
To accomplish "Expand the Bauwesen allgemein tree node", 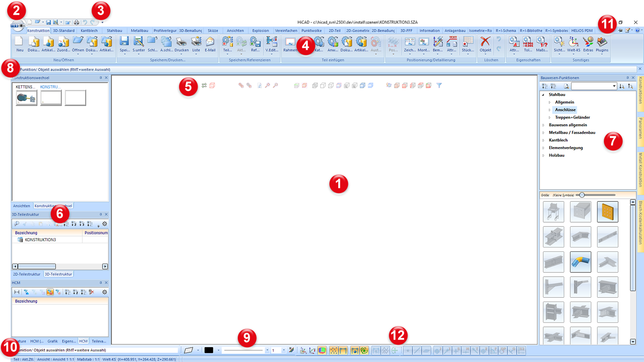I will (x=543, y=125).
